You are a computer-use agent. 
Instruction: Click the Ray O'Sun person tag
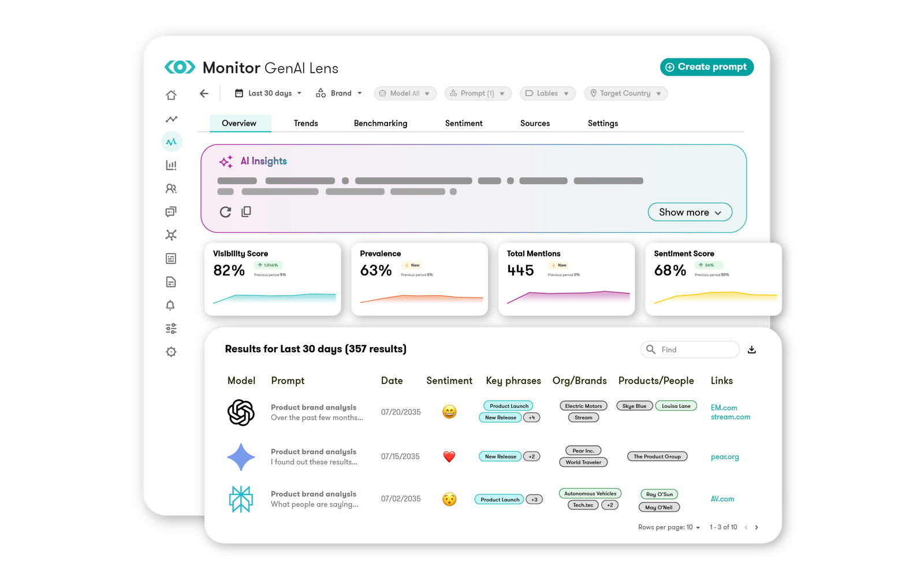coord(659,494)
